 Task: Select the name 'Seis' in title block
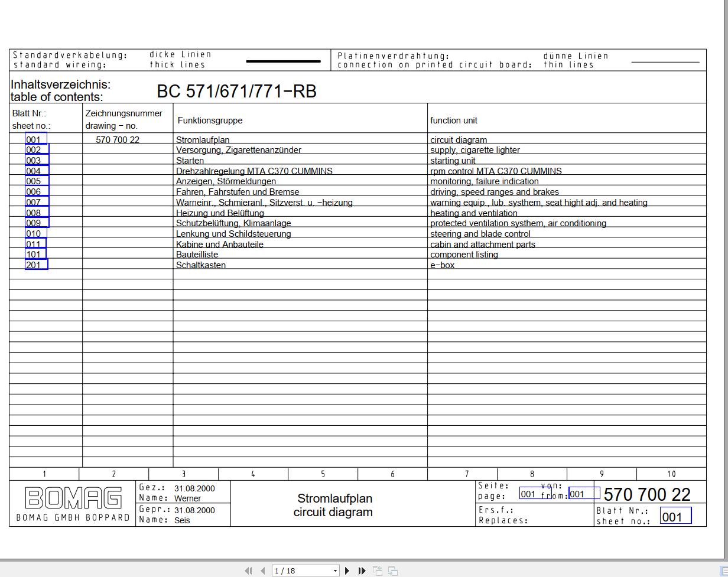pyautogui.click(x=182, y=520)
